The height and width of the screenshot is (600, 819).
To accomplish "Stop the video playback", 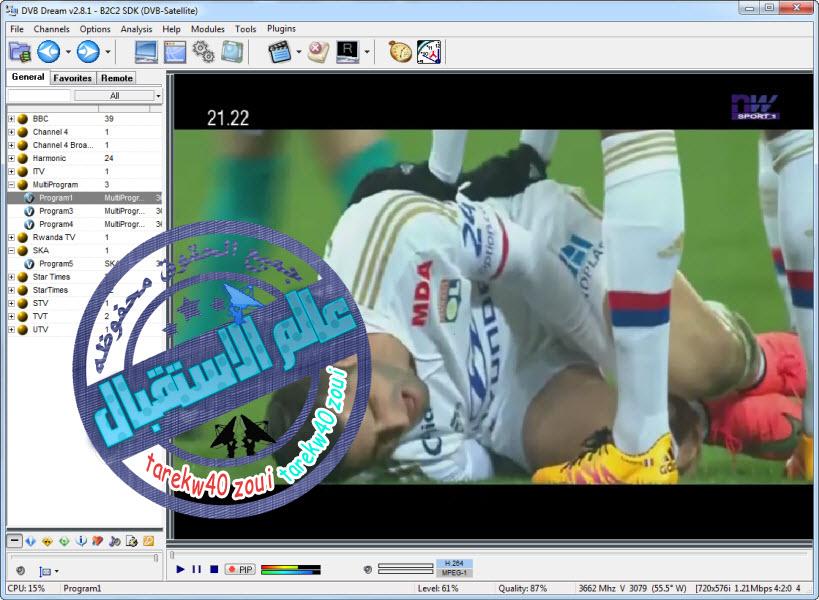I will 214,569.
